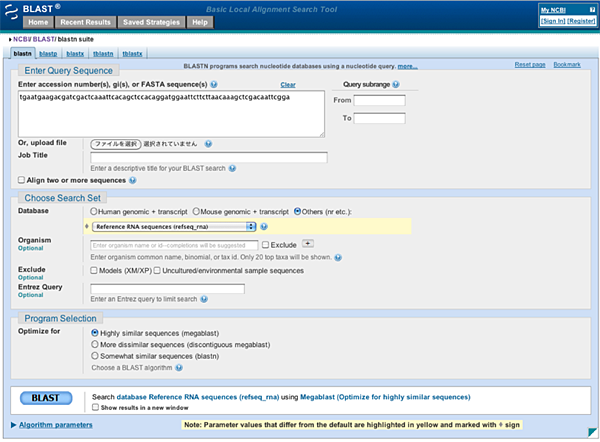Screen dimensions: 600x442
Task: Open help icon next to Query subrange
Action: click(x=396, y=84)
